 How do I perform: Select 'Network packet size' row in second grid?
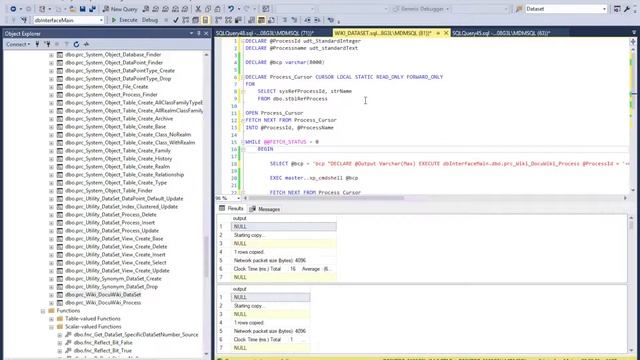point(270,331)
